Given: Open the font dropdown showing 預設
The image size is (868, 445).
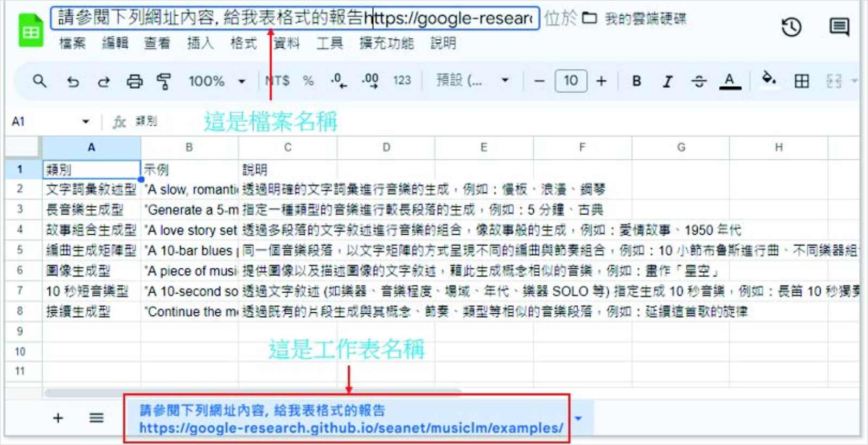Looking at the screenshot, I should [473, 81].
